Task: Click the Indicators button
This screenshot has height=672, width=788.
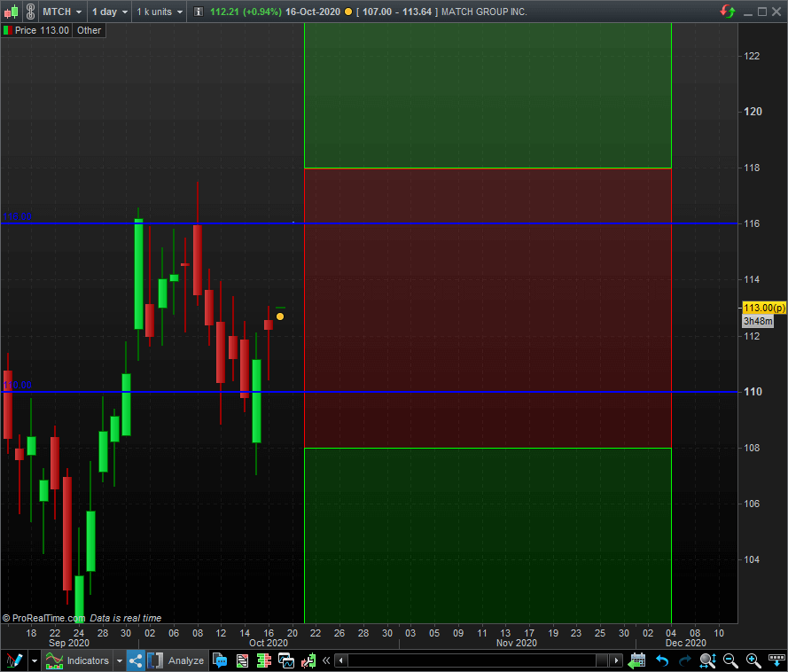Action: coord(78,660)
